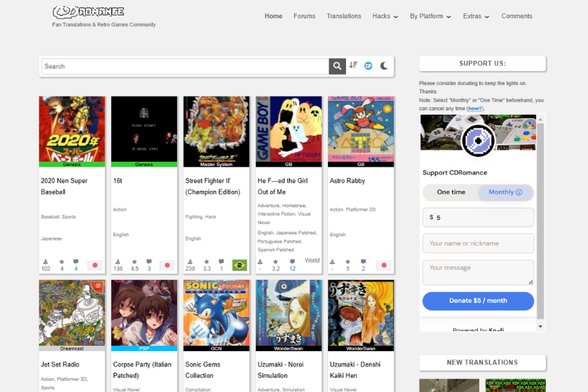Toggle dark mode moon icon
This screenshot has width=588, height=392.
tap(384, 66)
